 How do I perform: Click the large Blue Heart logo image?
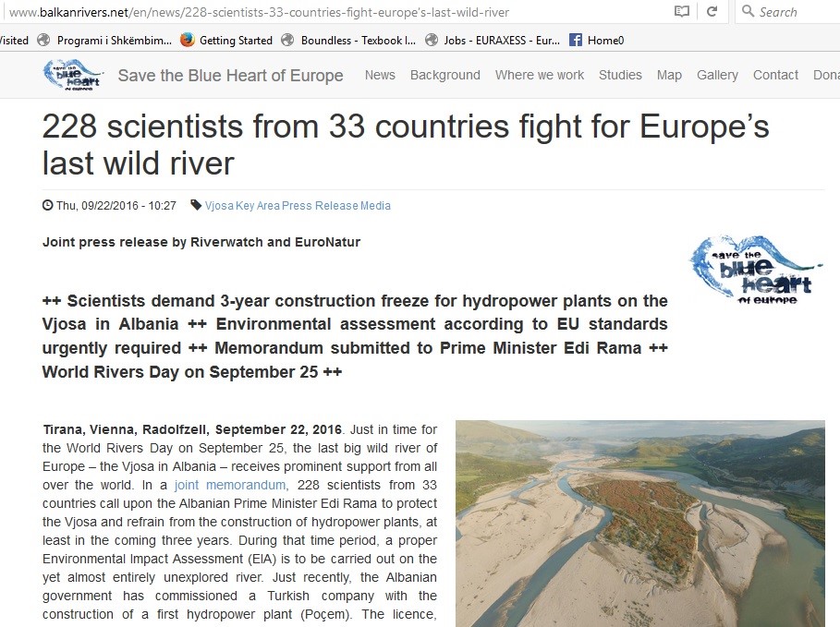tap(756, 267)
